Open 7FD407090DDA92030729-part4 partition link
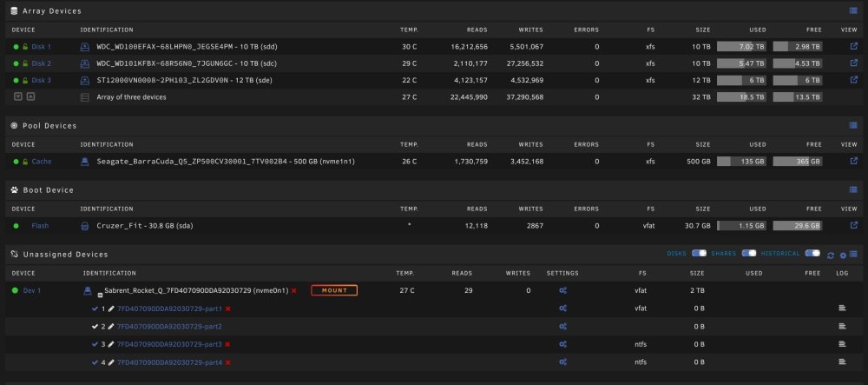The height and width of the screenshot is (385, 868). point(169,363)
